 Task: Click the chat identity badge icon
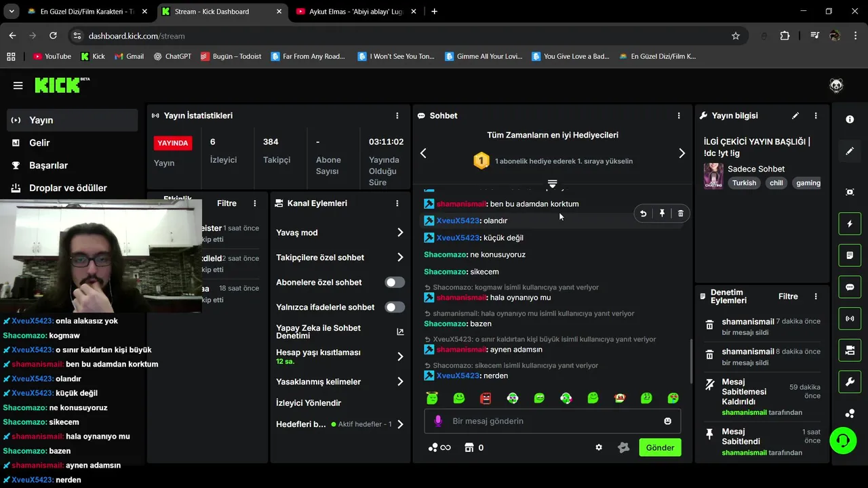point(624,447)
